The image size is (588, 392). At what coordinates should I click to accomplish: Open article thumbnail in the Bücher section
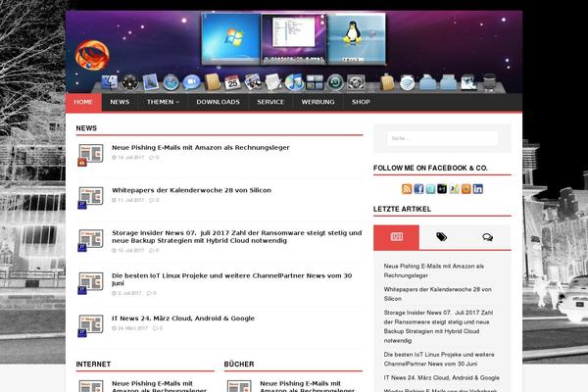tap(238, 386)
